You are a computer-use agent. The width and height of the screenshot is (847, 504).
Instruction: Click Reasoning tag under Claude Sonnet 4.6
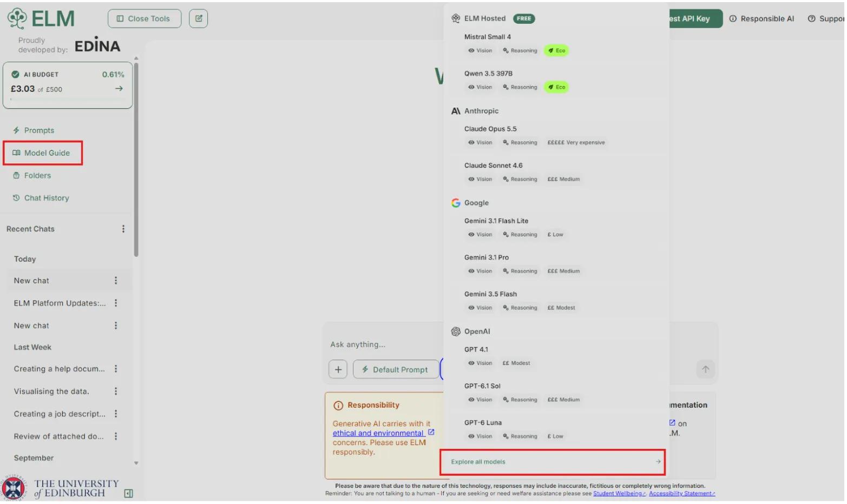[520, 180]
